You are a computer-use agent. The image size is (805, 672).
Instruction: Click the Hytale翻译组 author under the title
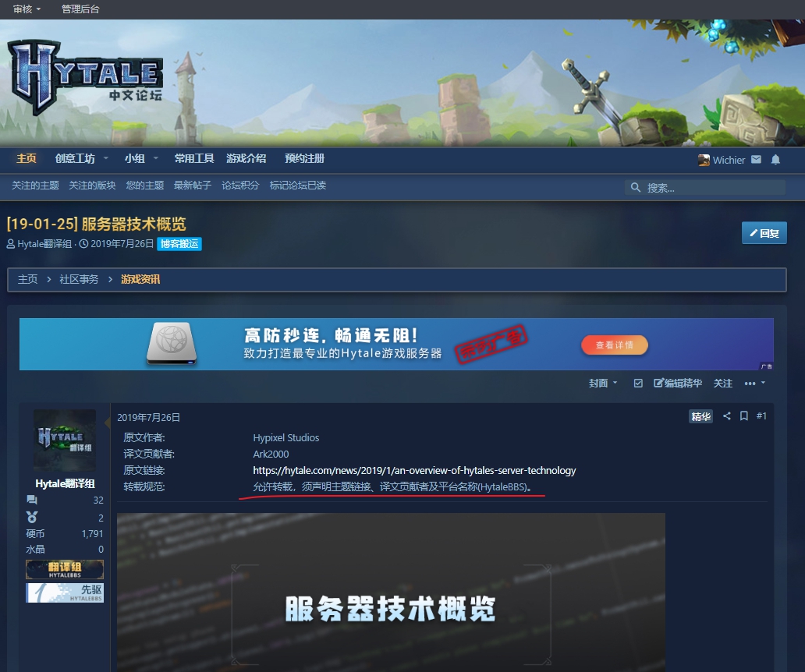(x=44, y=244)
